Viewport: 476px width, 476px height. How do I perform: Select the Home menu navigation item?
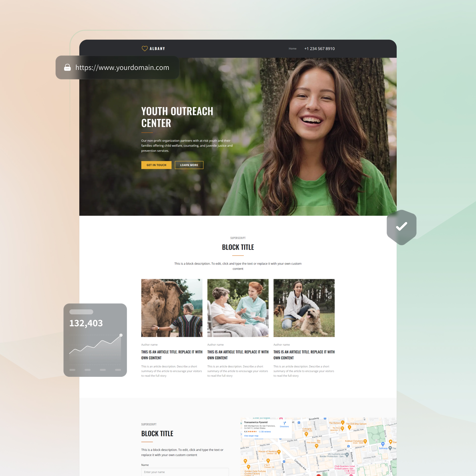(293, 49)
